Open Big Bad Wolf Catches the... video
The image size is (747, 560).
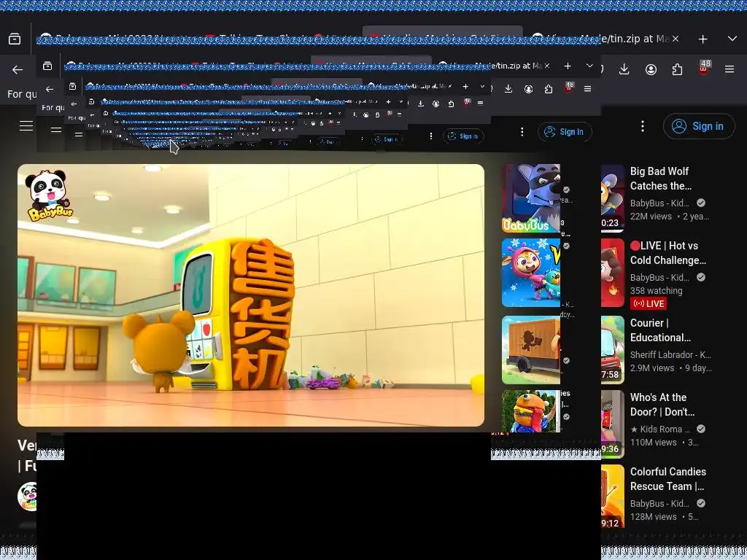(x=661, y=179)
